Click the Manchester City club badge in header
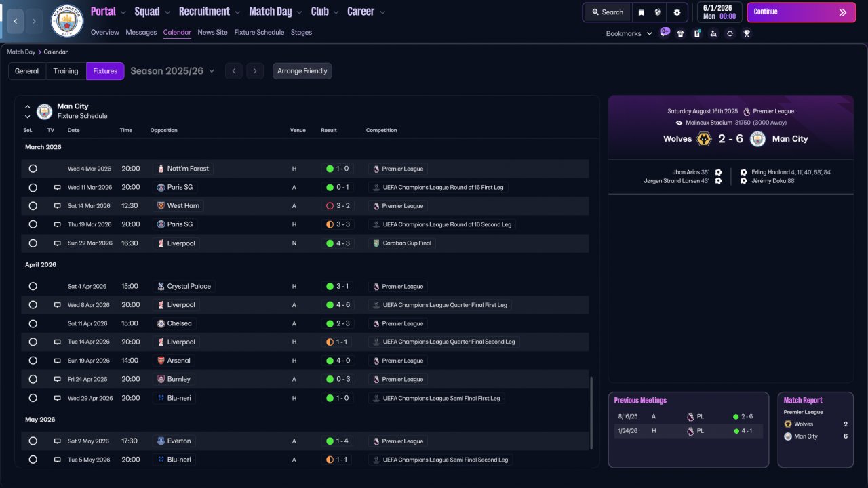Viewport: 868px width, 488px height. click(x=67, y=21)
